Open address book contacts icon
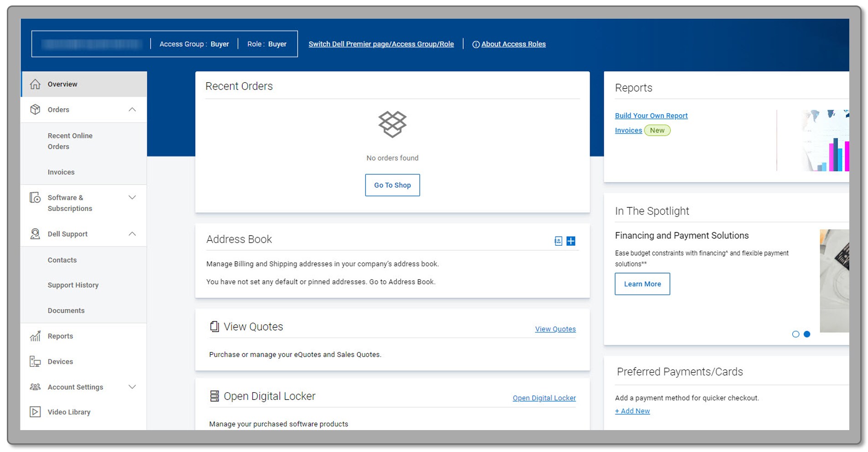The image size is (868, 452). [x=558, y=241]
